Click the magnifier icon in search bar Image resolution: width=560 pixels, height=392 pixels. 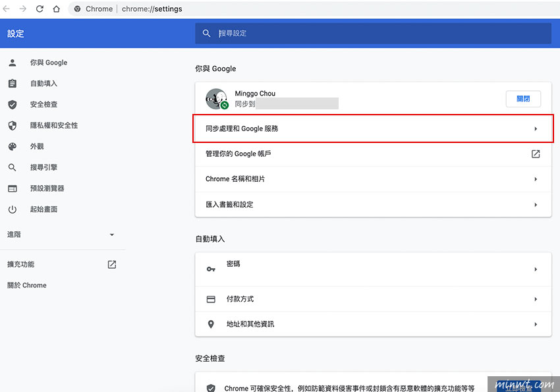click(206, 33)
